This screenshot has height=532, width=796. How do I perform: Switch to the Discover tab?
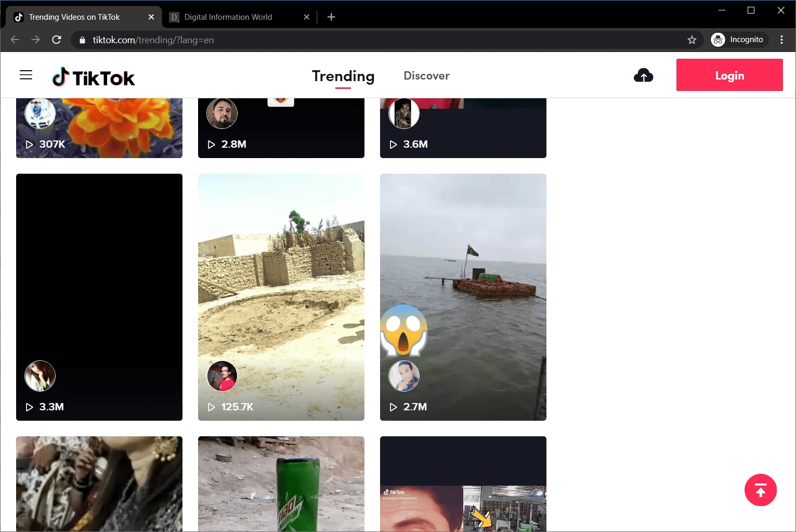(x=427, y=76)
